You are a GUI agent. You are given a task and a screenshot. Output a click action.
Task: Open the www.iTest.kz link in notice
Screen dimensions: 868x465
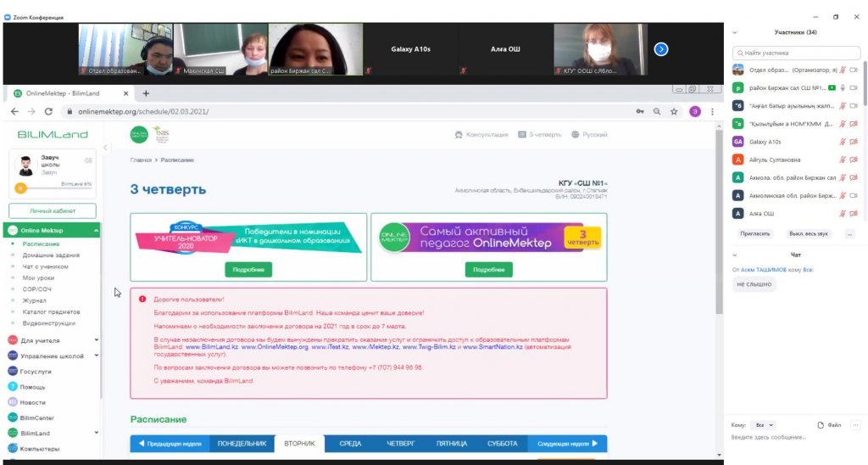[330, 347]
